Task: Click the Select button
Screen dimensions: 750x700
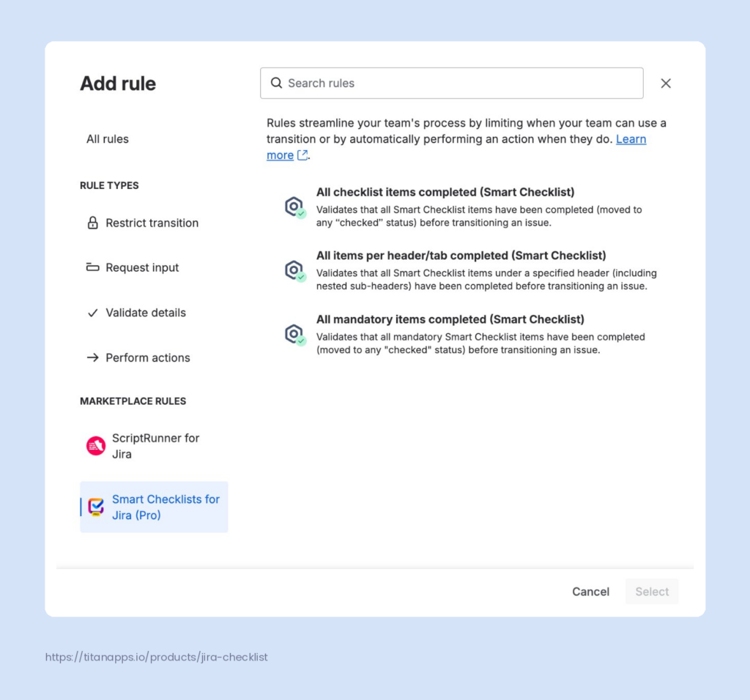Action: click(x=652, y=592)
